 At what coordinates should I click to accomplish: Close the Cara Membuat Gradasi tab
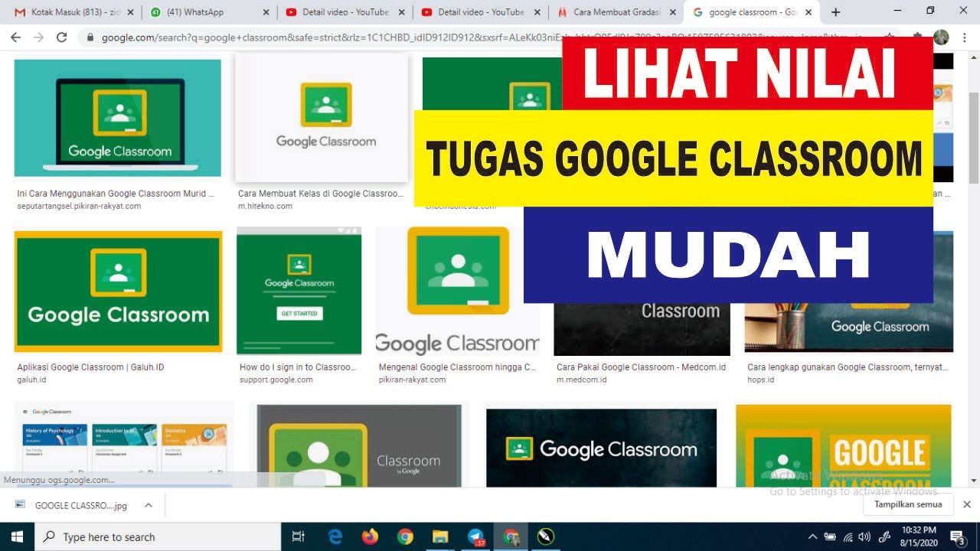pyautogui.click(x=673, y=12)
